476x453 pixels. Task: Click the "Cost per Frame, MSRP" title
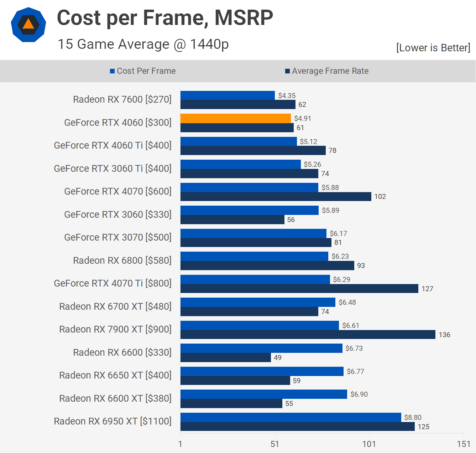(x=165, y=18)
